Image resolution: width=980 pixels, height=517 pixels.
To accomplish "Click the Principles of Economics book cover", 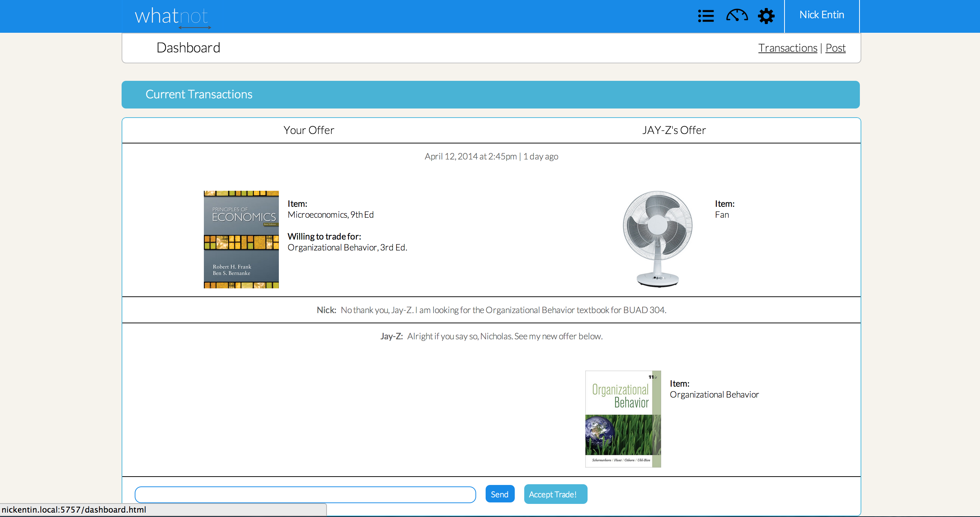I will coord(241,239).
